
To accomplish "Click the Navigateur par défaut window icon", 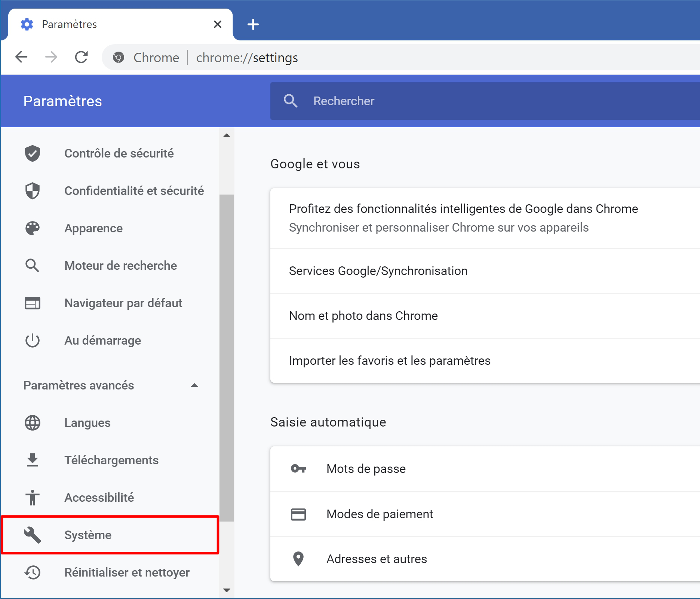I will (33, 303).
